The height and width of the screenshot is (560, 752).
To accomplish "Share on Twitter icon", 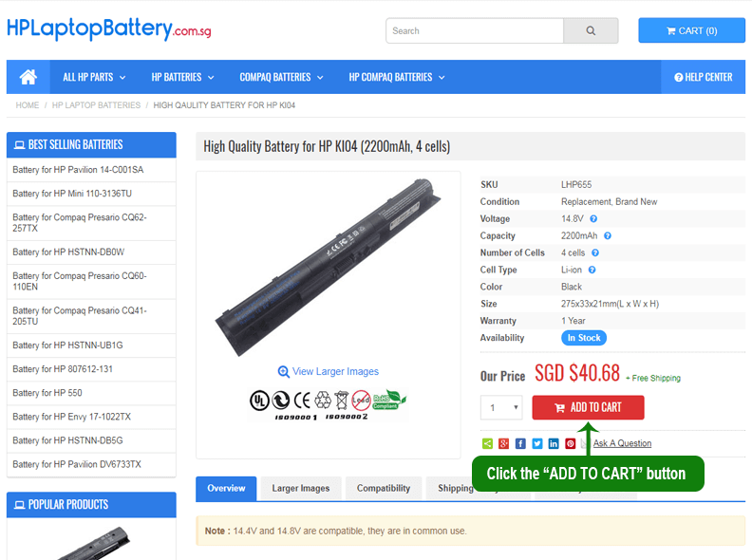I will click(537, 443).
